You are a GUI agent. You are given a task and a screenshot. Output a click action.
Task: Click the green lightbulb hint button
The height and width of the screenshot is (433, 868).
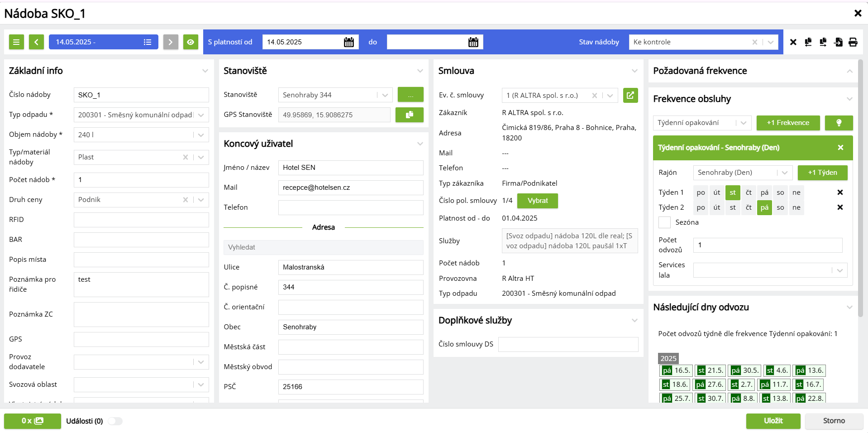click(x=839, y=123)
